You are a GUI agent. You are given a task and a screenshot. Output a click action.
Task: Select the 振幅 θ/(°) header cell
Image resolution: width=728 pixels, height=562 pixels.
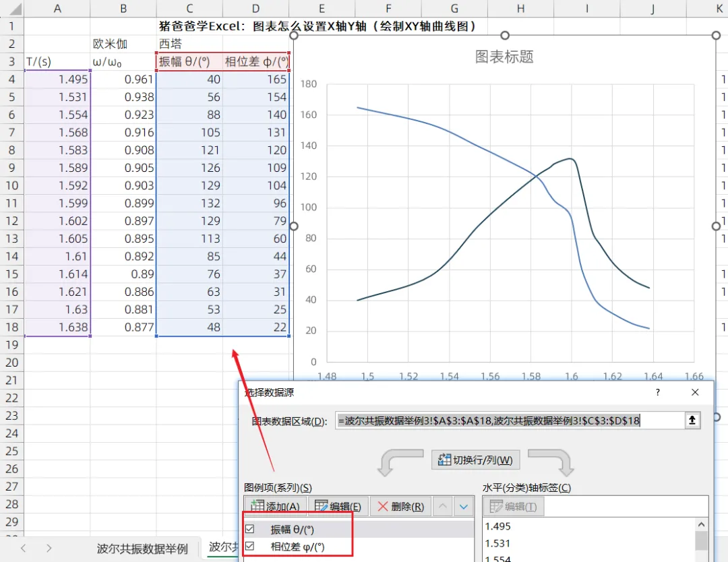click(189, 62)
